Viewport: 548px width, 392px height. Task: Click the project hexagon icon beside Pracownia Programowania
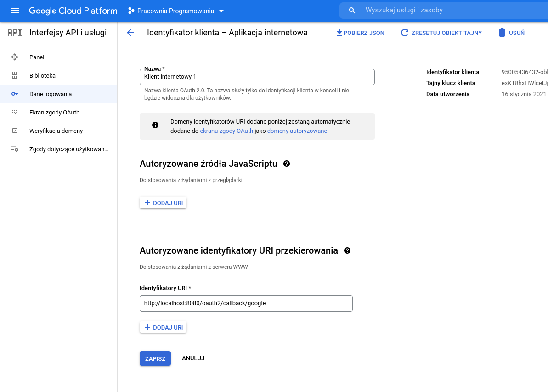[131, 11]
